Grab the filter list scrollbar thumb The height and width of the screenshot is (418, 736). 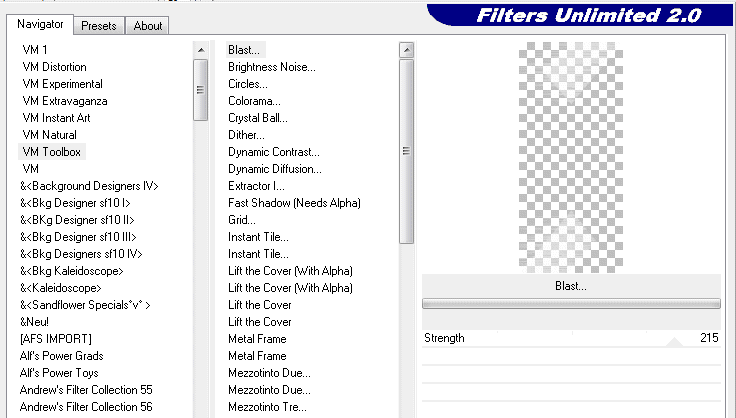point(406,151)
